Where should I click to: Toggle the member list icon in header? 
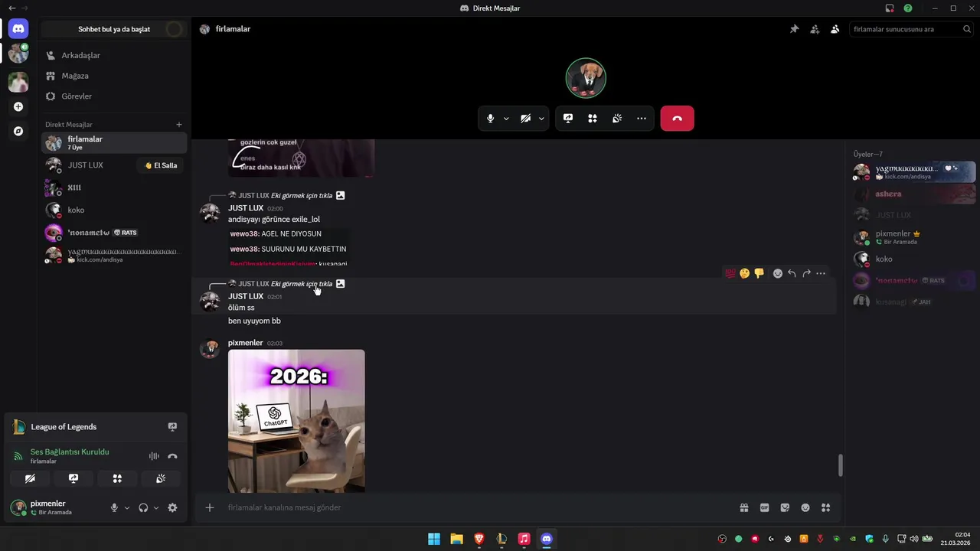835,29
